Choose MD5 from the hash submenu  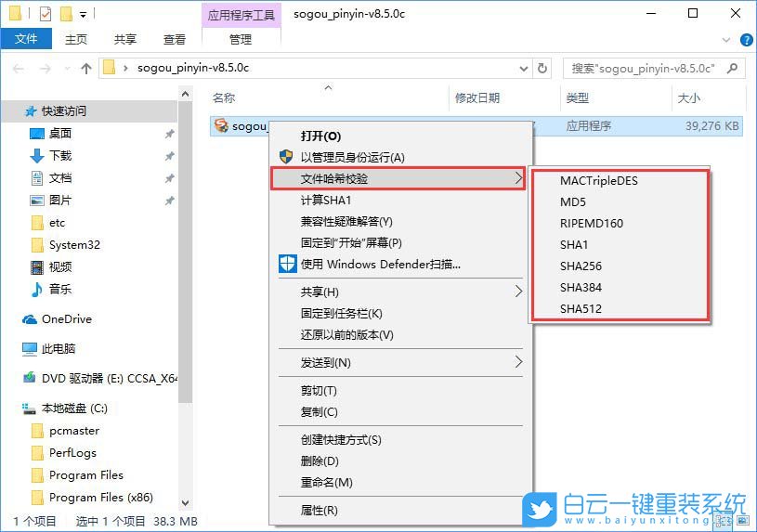pos(573,201)
